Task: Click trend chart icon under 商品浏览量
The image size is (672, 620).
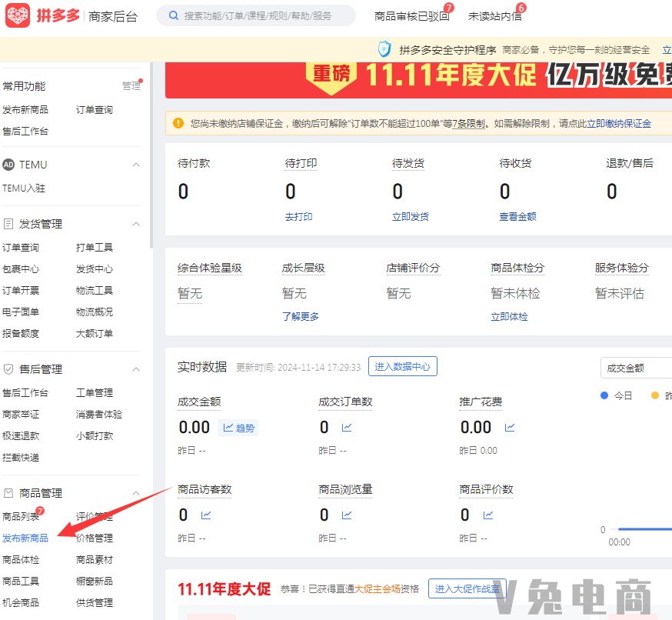Action: pyautogui.click(x=348, y=515)
